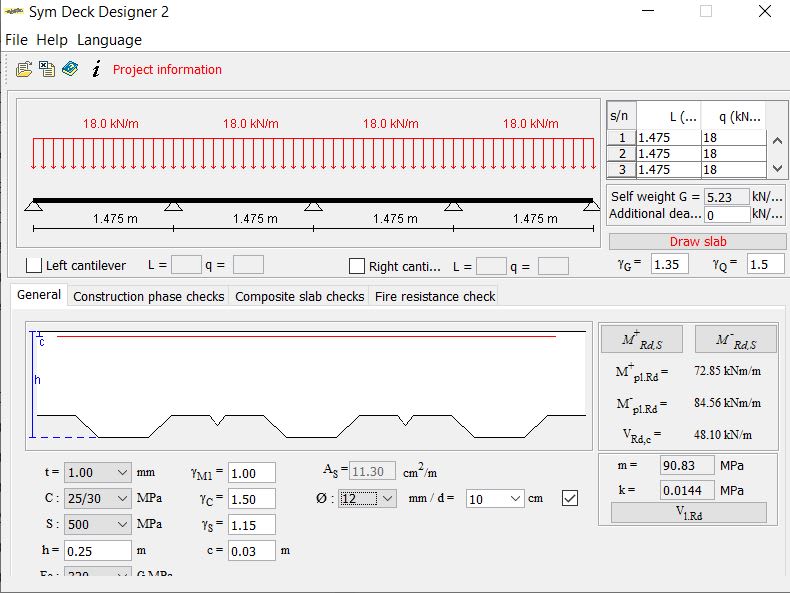Open Project information link
The width and height of the screenshot is (790, 593).
[167, 70]
